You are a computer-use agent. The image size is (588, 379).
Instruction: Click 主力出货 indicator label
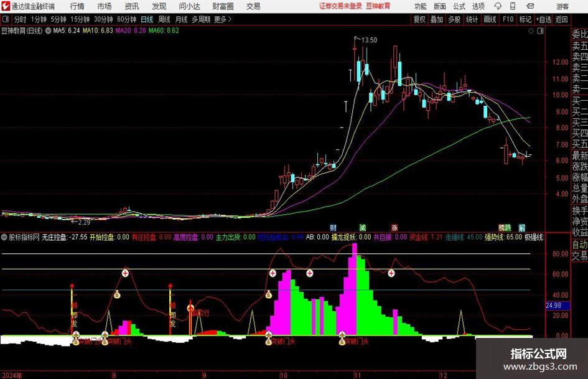coord(235,237)
